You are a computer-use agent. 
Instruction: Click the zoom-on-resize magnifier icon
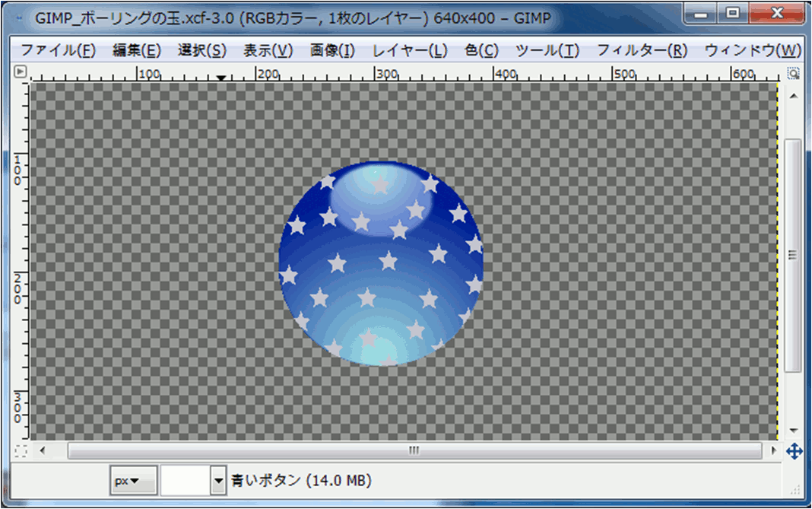click(x=793, y=73)
